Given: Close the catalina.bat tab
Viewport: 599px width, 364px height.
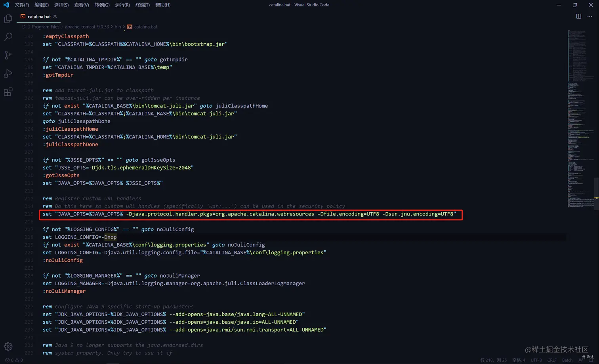Looking at the screenshot, I should point(55,16).
